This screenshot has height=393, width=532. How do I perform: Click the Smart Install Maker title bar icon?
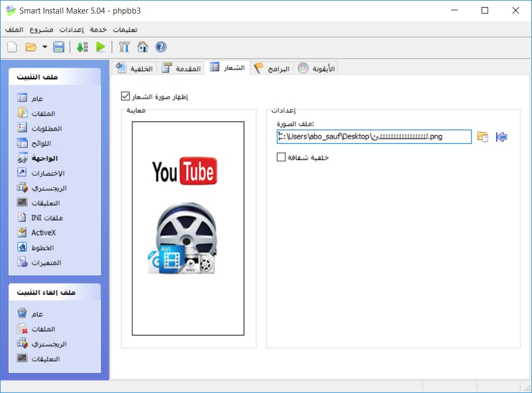click(11, 10)
